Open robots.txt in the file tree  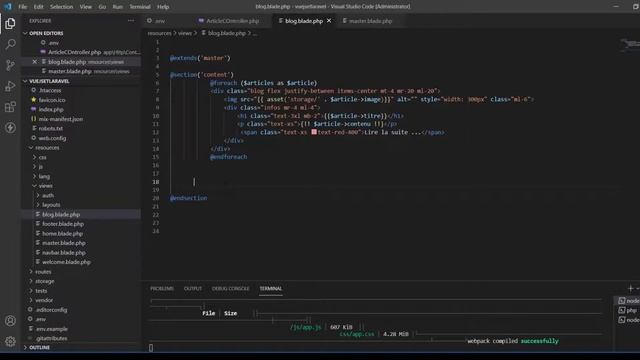51,128
